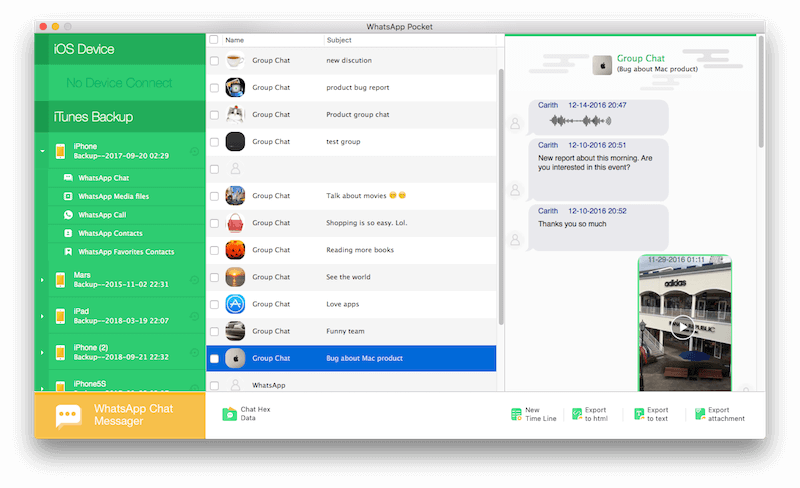The height and width of the screenshot is (488, 800).
Task: Click the Export to html icon
Action: tap(577, 414)
